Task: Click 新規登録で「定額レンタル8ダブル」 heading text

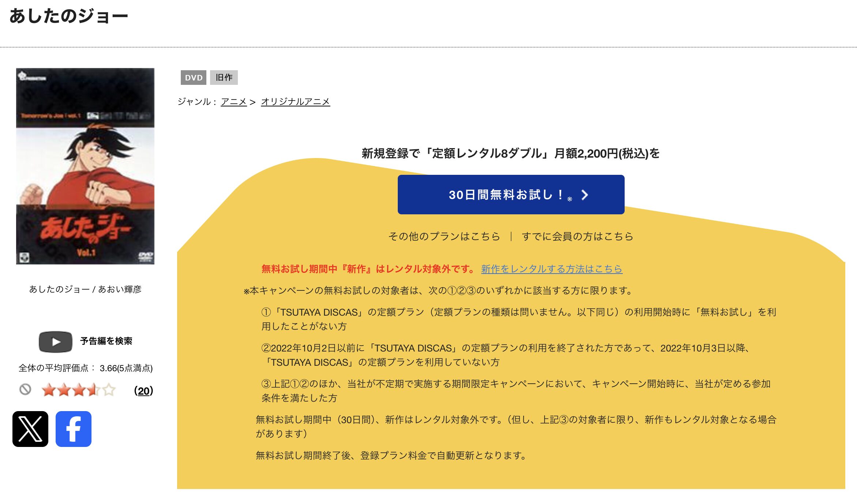Action: click(x=510, y=153)
